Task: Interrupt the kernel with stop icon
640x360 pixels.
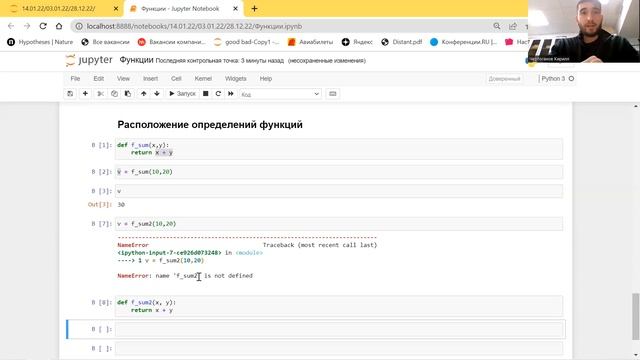Action: pyautogui.click(x=206, y=94)
